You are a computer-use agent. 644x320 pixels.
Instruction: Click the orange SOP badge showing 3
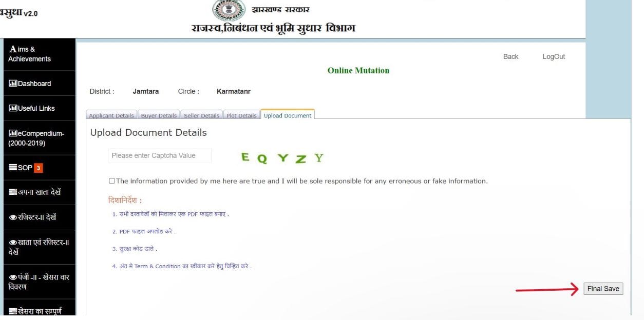(39, 168)
